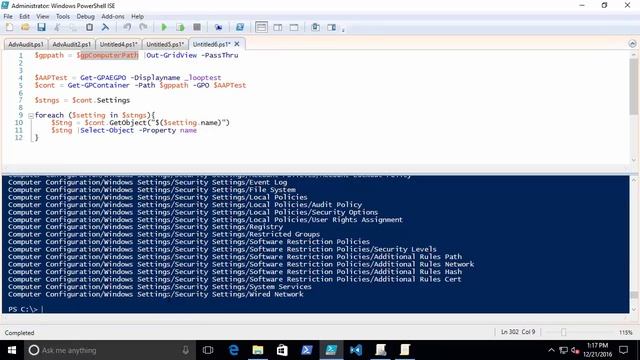Screen dimensions: 640x360
Task: Click the console pane vertical scrollbar thumb
Action: pyautogui.click(x=633, y=295)
